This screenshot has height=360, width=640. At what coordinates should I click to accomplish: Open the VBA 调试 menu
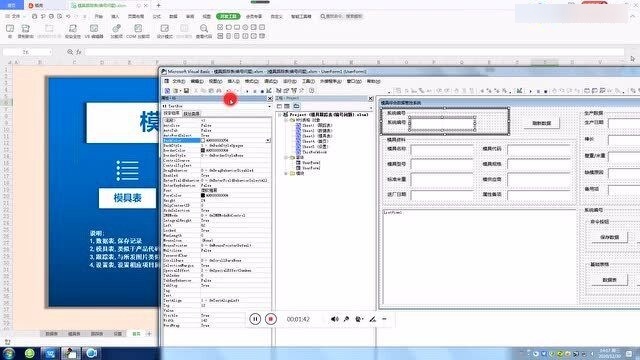(271, 81)
